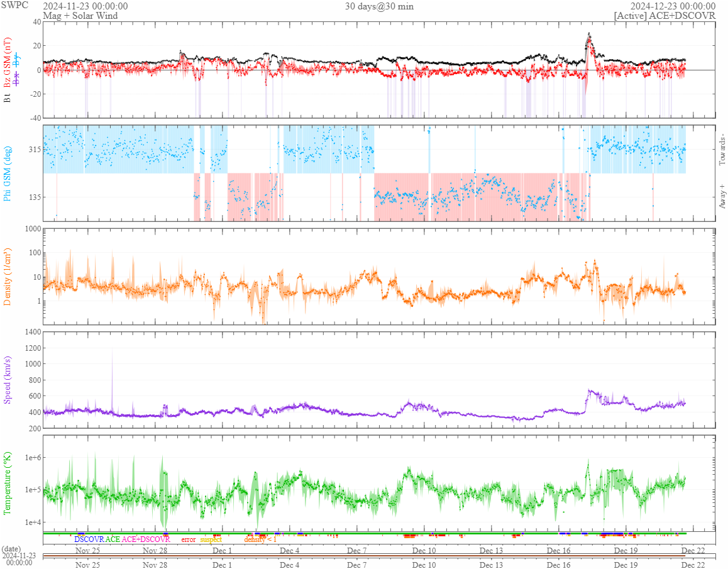Select the green ACE legend entry
This screenshot has width=728, height=569.
113,539
